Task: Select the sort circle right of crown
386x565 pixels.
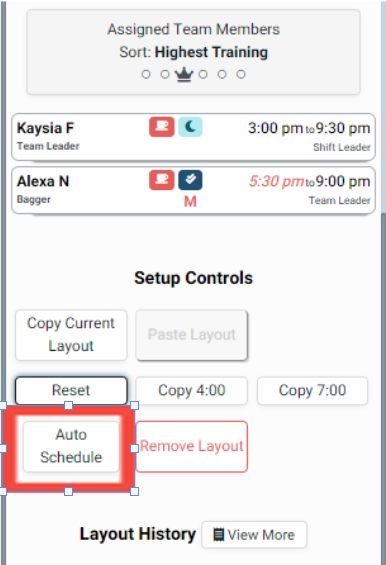Action: tap(203, 74)
